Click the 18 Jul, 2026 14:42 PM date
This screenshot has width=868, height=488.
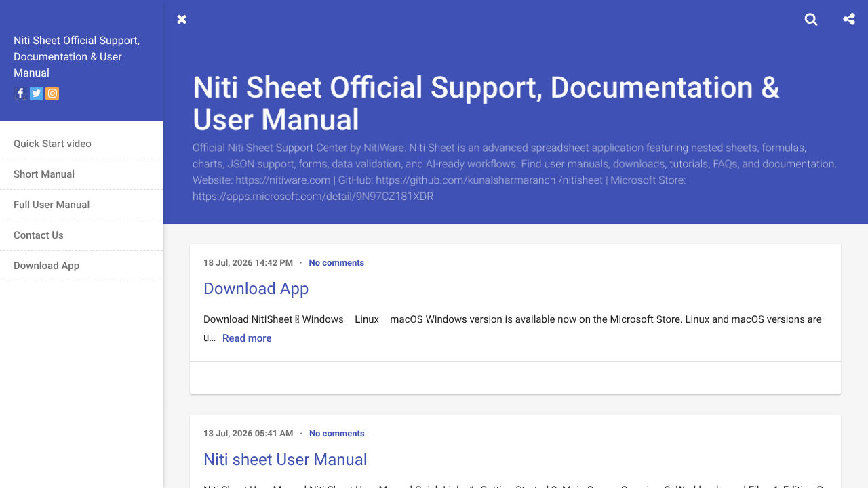[248, 263]
